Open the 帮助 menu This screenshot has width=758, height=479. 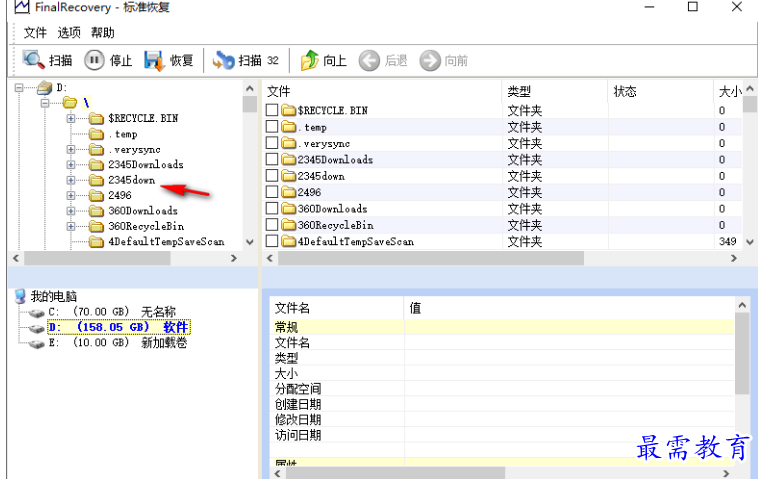102,33
